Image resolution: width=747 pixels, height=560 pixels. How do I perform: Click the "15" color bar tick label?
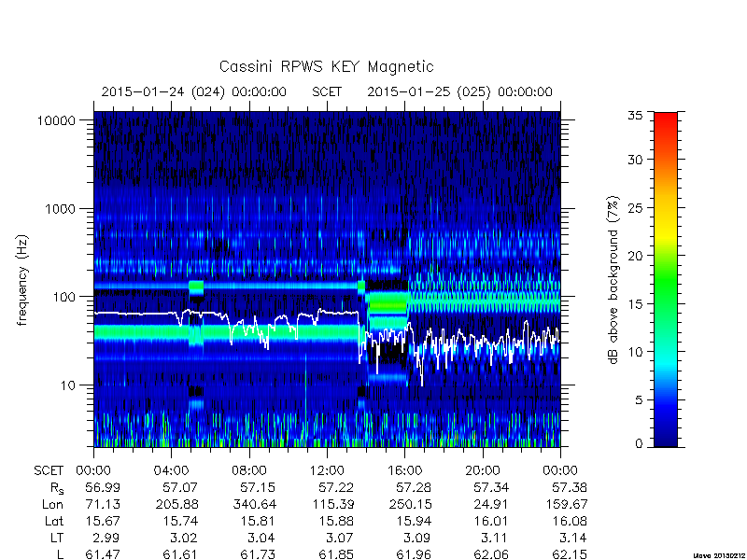pyautogui.click(x=635, y=304)
